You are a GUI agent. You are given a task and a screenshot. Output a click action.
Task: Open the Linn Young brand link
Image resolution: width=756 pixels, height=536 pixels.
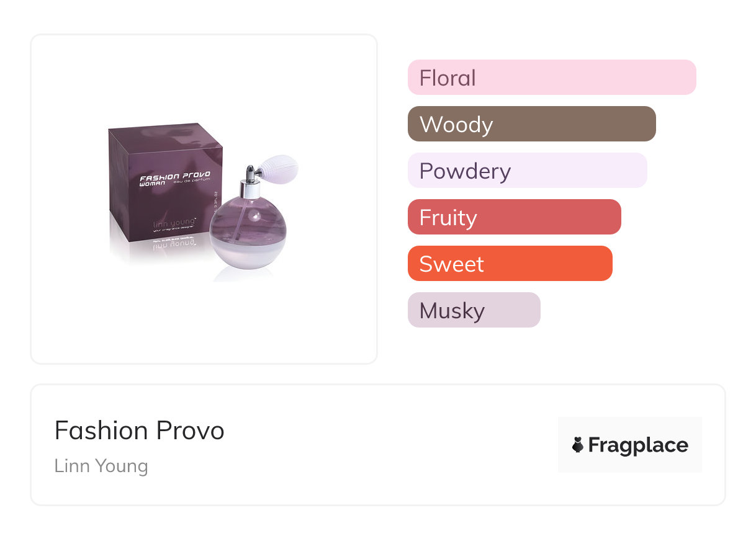click(x=101, y=466)
